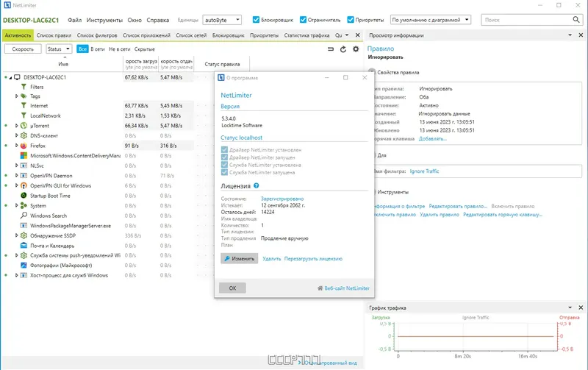This screenshot has width=588, height=370.
Task: Click the NLSvc application icon
Action: click(24, 166)
